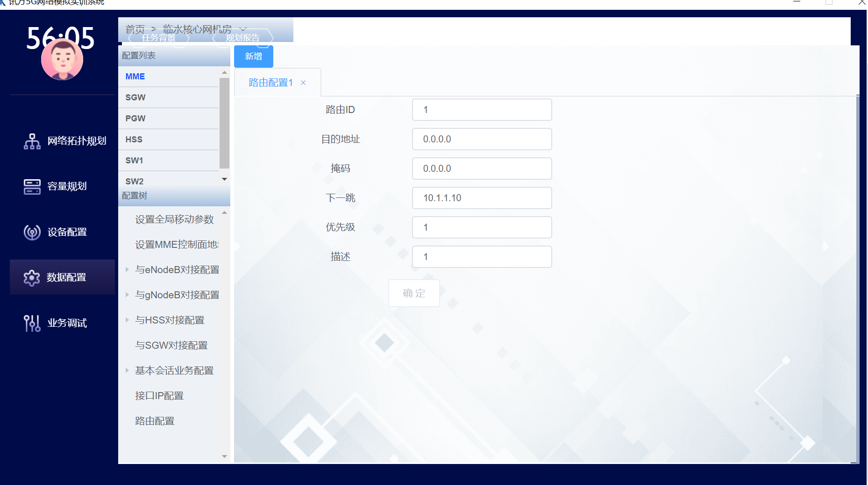
Task: Click the capacity planning server icon
Action: coord(32,186)
